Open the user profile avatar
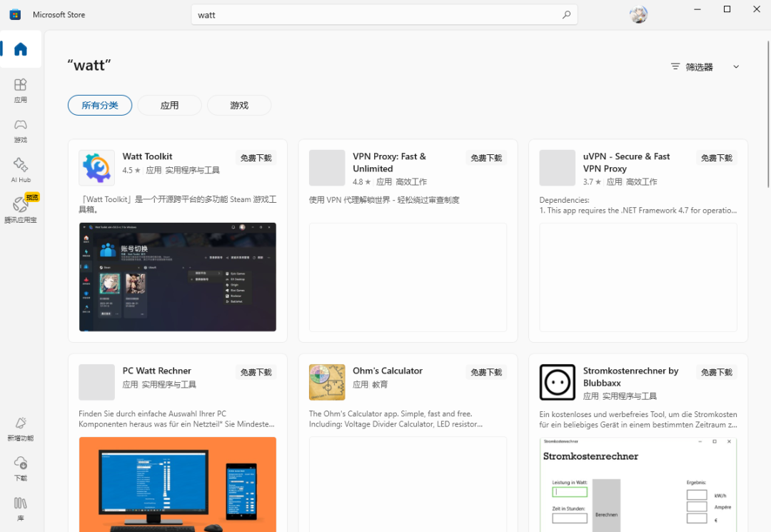The height and width of the screenshot is (532, 771). [638, 15]
